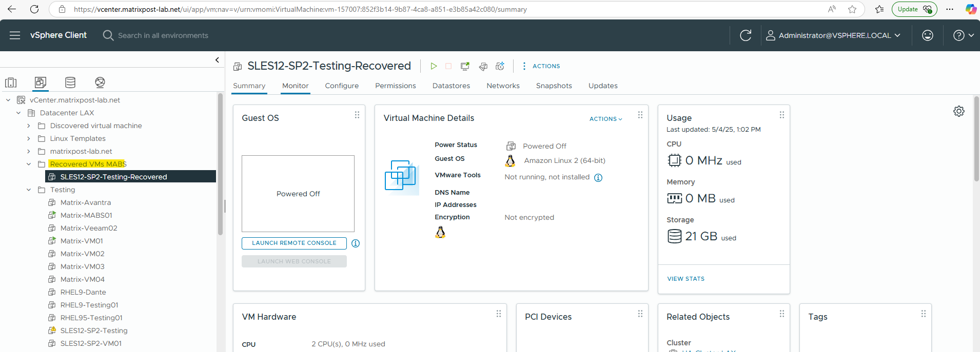Select Matrix-MABS01 VM in the tree

86,215
